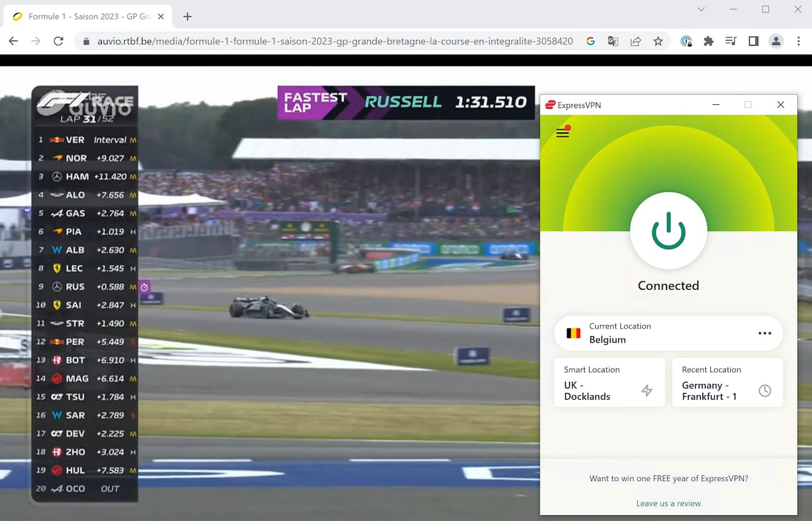Open location picker three-dots next to Belgium
Image resolution: width=812 pixels, height=521 pixels.
click(765, 333)
